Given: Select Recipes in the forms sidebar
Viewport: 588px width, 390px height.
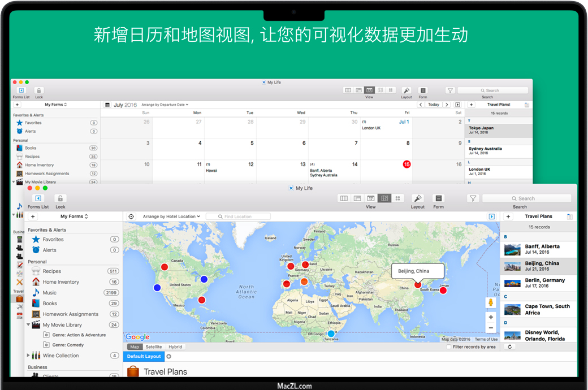Looking at the screenshot, I should coord(51,271).
